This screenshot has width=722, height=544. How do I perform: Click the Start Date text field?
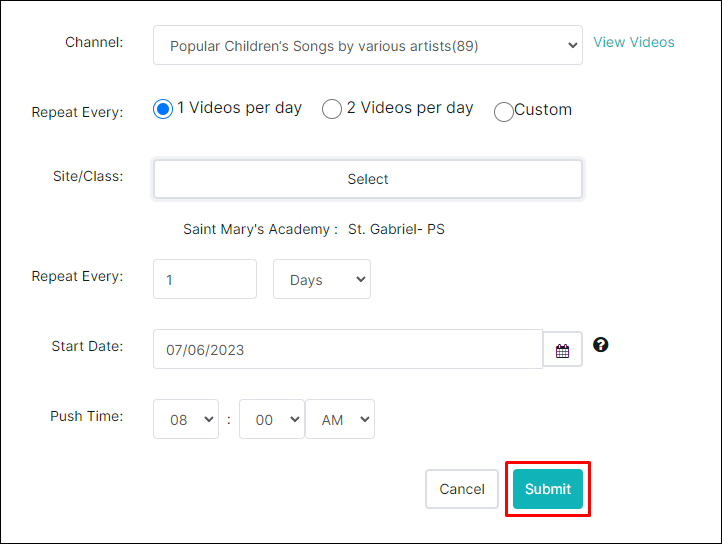click(348, 349)
